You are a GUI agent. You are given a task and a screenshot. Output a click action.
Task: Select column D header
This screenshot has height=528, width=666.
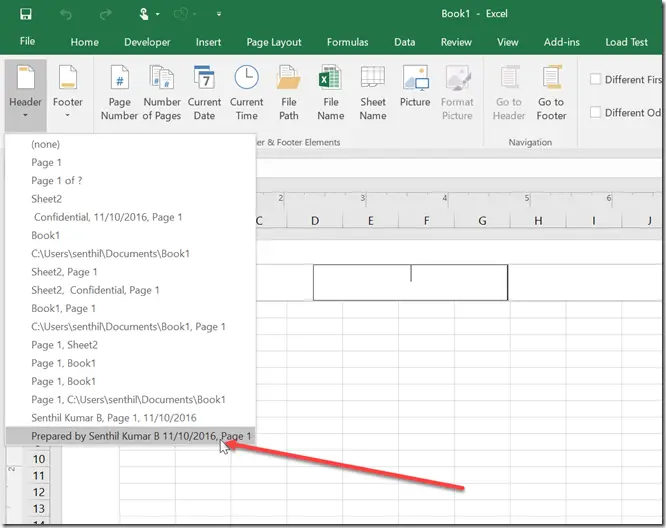pos(315,221)
